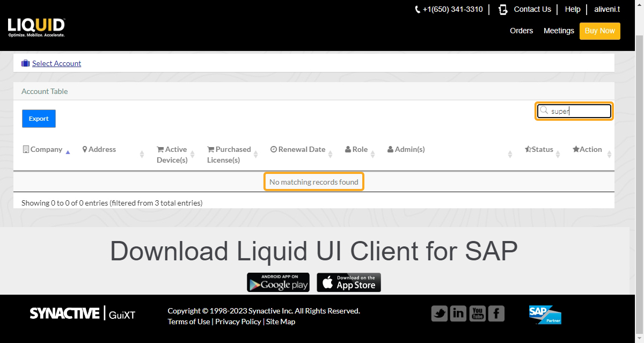644x343 pixels.
Task: Sort Action column with its arrows
Action: click(610, 155)
